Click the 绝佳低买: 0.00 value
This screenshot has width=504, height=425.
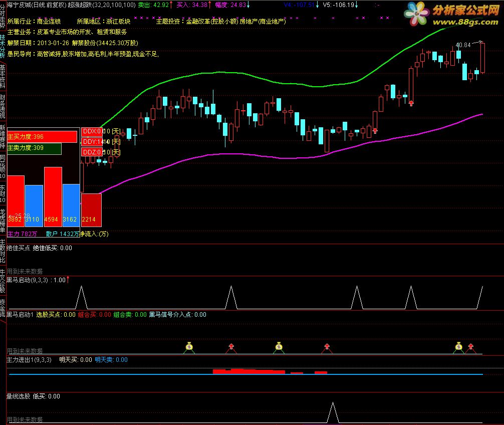(53, 248)
